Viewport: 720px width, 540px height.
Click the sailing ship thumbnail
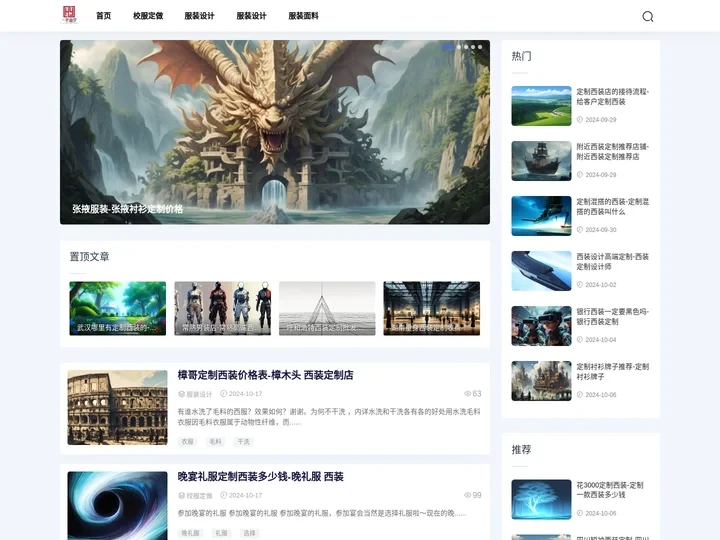541,161
